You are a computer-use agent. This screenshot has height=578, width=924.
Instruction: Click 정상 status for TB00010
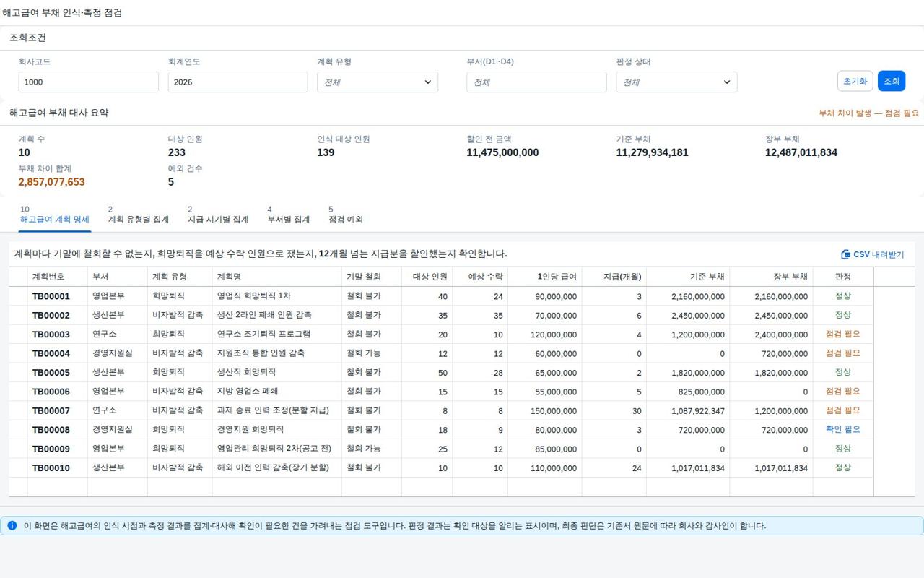point(843,467)
